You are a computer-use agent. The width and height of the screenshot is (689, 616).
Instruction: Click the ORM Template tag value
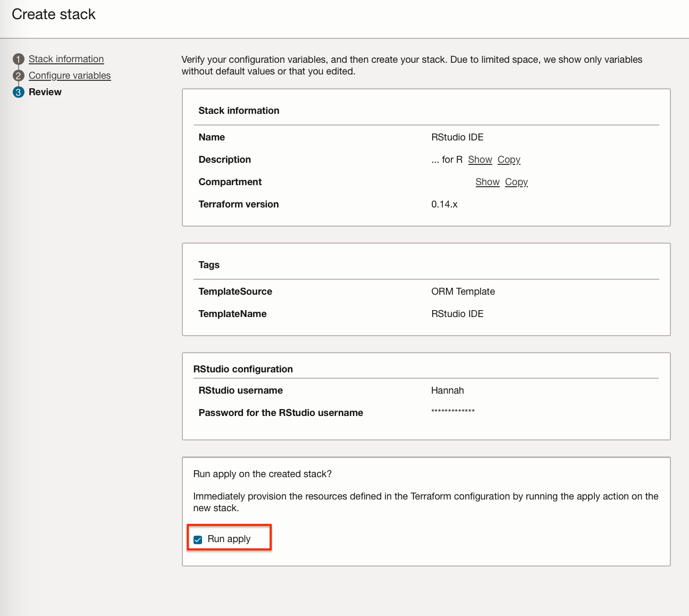coord(463,292)
